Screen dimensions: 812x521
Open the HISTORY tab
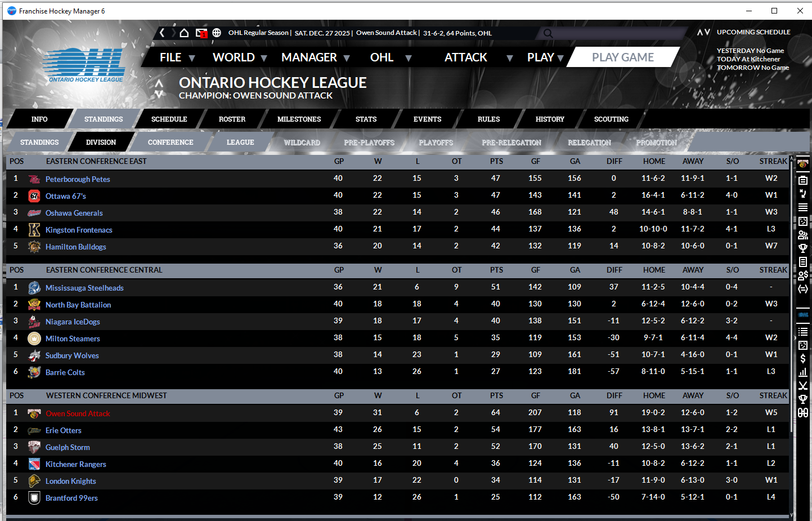click(550, 119)
